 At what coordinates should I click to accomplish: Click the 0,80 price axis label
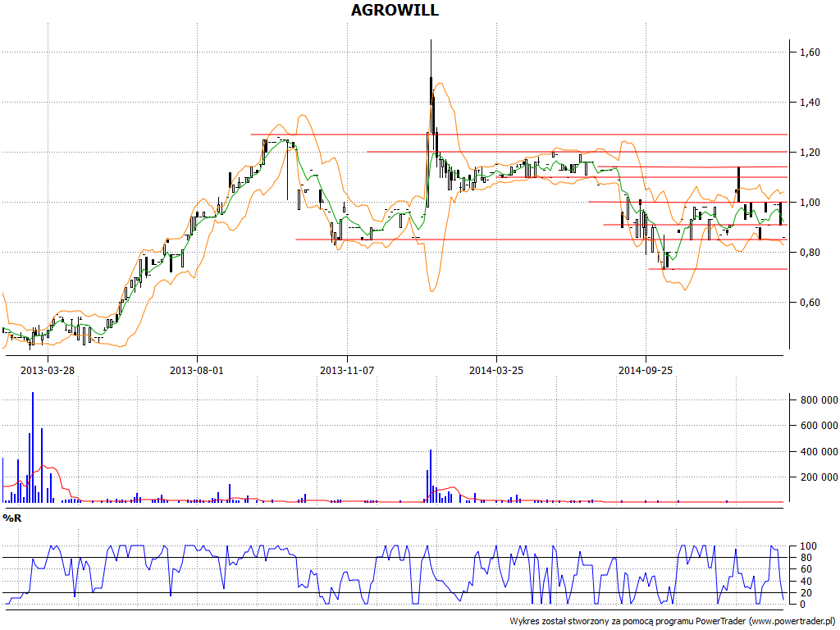tap(810, 253)
